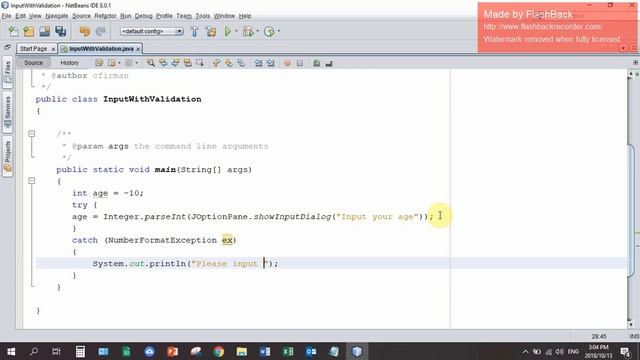Click the Debug Project icon
The width and height of the screenshot is (640, 360).
point(247,31)
